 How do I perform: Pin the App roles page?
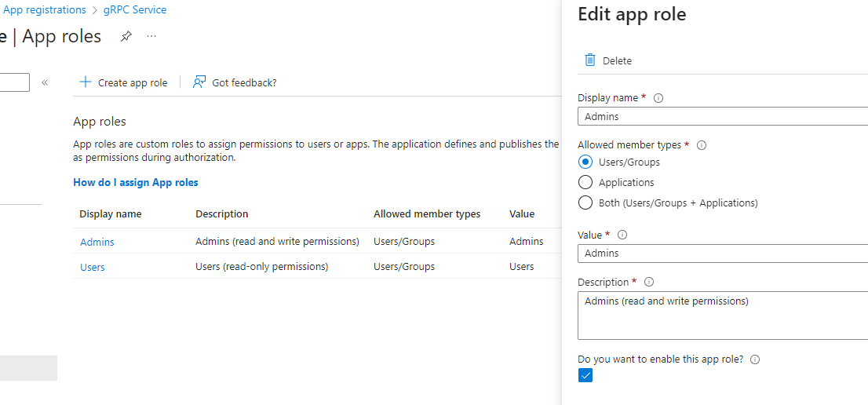(x=126, y=36)
